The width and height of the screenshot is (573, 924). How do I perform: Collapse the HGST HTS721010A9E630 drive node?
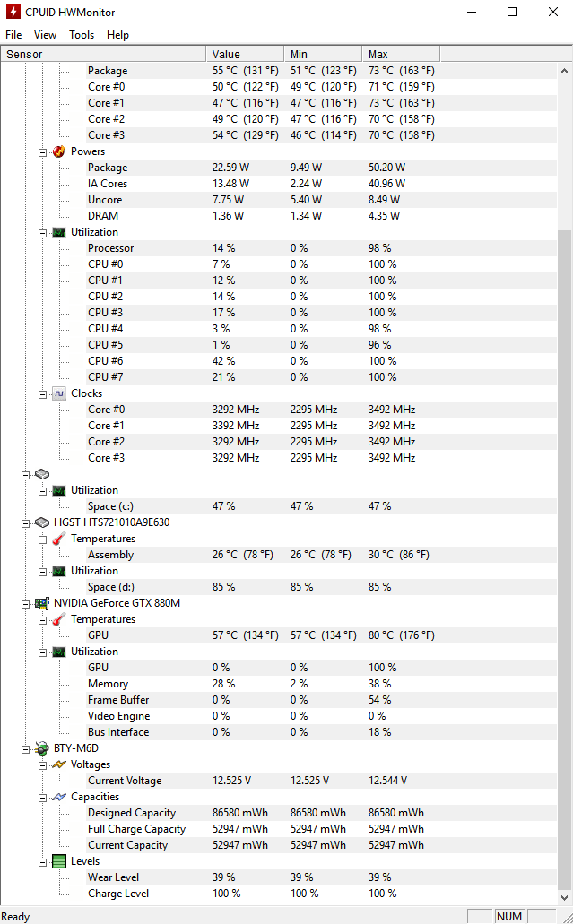coord(26,522)
